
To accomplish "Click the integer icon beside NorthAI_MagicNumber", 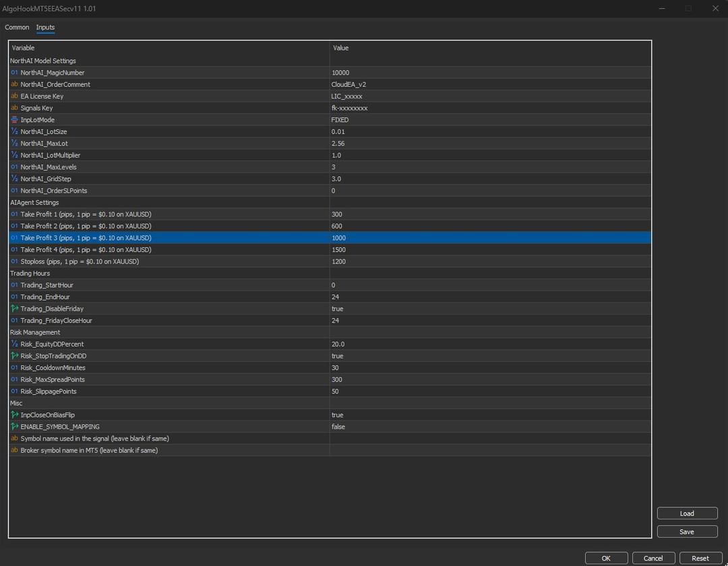I will (14, 73).
